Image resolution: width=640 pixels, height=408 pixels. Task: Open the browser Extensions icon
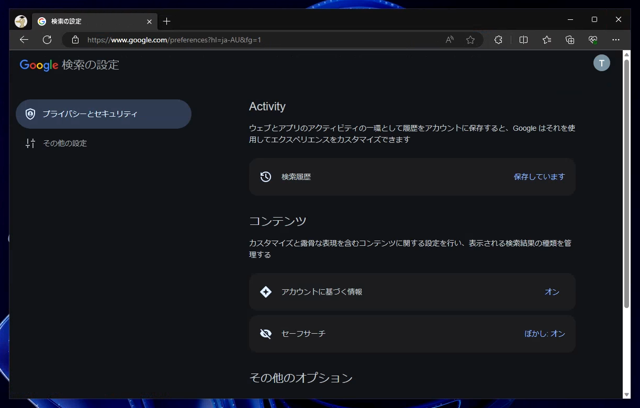(x=498, y=40)
